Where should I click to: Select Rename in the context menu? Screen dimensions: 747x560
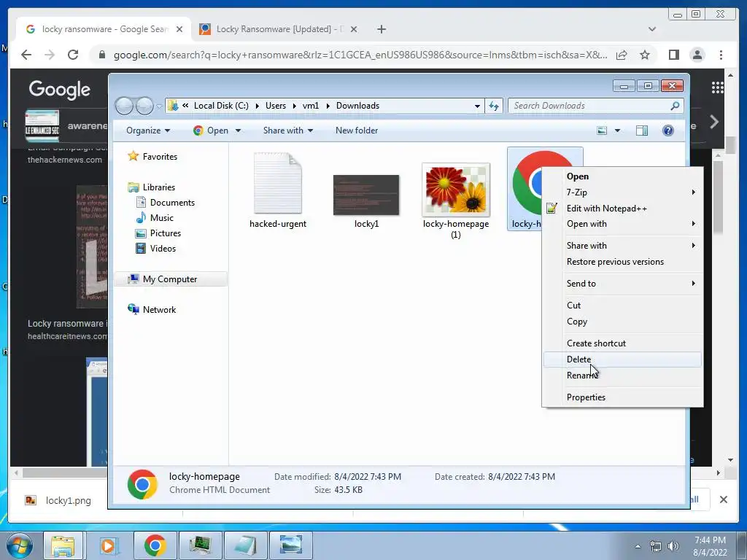coord(622,376)
